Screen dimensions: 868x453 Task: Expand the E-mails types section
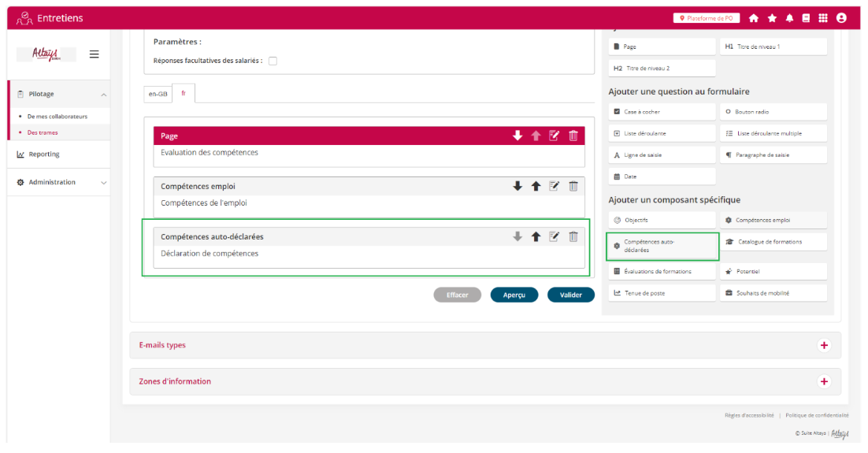click(x=824, y=345)
